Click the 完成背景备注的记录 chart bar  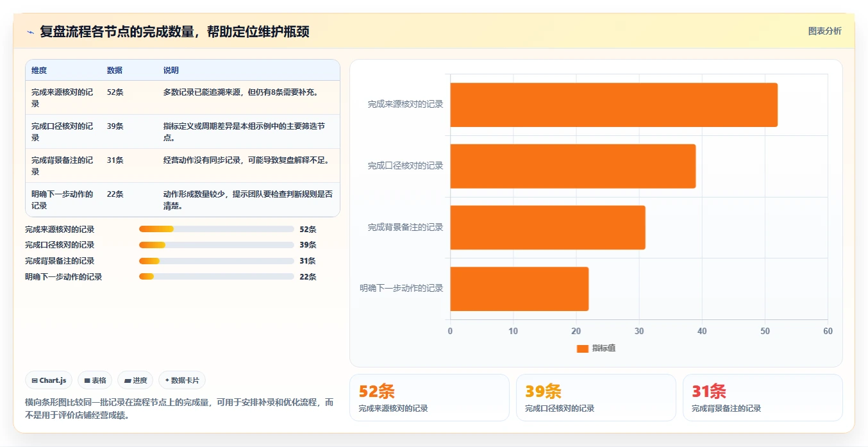[x=547, y=228]
